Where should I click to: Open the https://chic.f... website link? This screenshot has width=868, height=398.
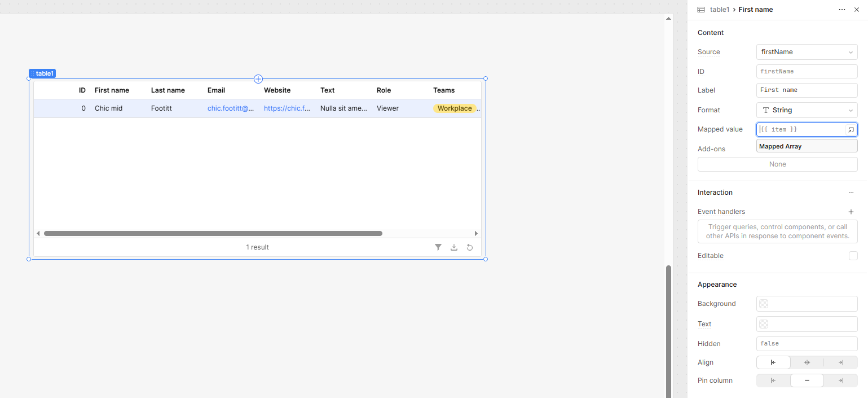click(x=287, y=108)
